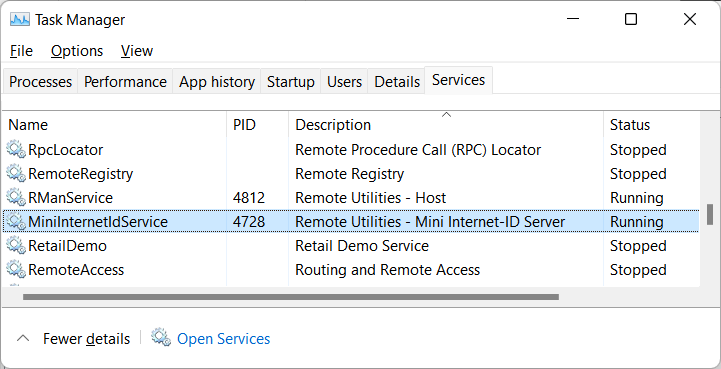Viewport: 721px width, 369px height.
Task: Click the gear icon next to Open Services
Action: tap(161, 338)
